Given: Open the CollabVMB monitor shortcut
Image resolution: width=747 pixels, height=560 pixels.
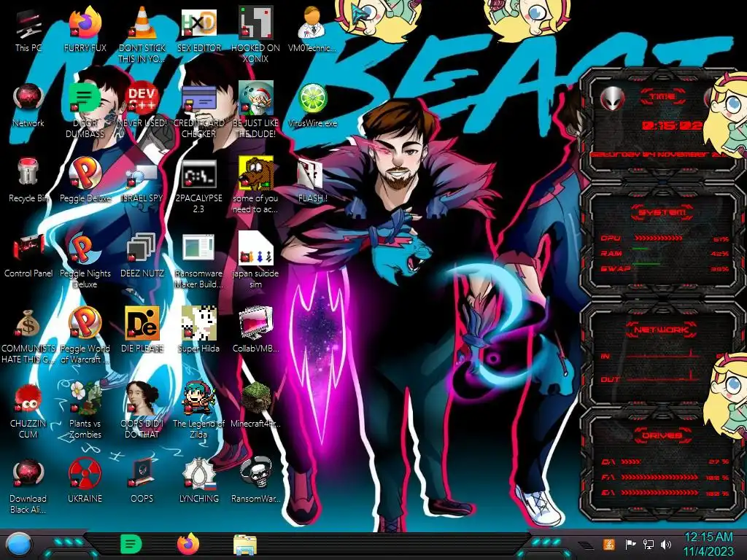Looking at the screenshot, I should click(255, 323).
